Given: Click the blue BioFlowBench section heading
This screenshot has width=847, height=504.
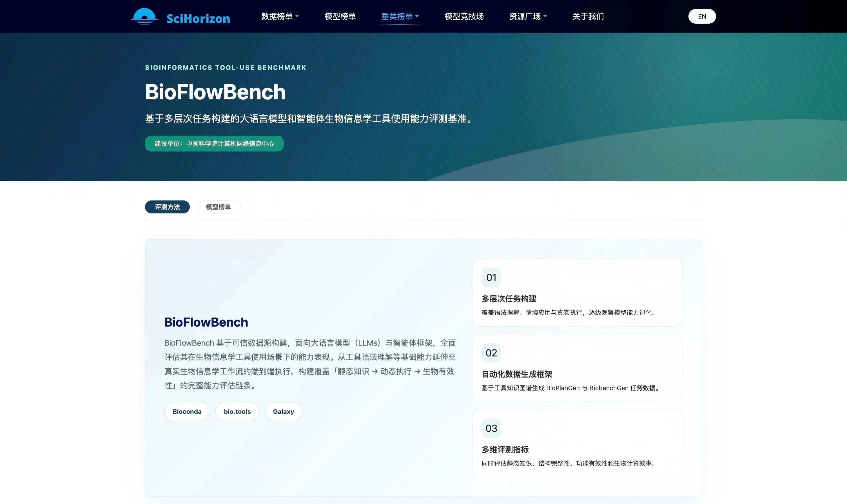Looking at the screenshot, I should 206,322.
